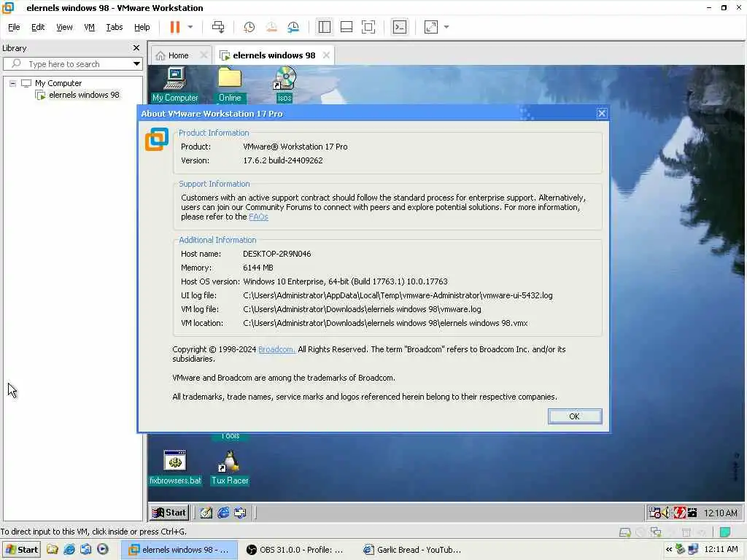Click host quick launch media player icon
The width and height of the screenshot is (747, 560).
coord(102,550)
